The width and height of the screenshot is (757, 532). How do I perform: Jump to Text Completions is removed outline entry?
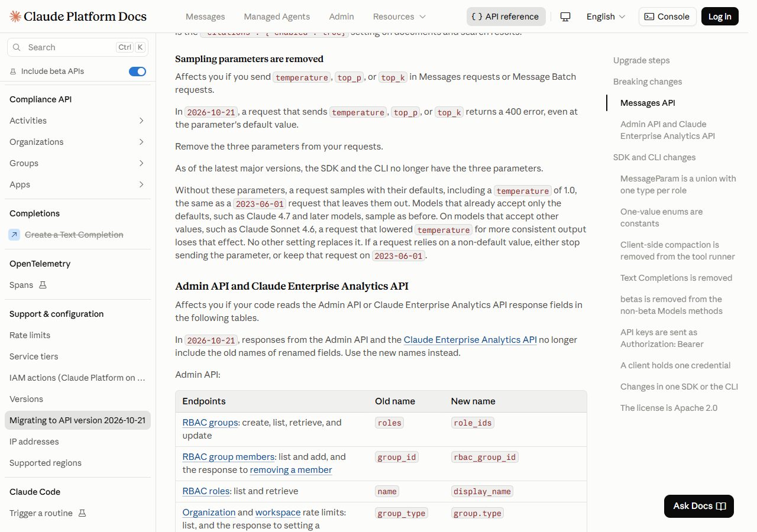(x=677, y=278)
